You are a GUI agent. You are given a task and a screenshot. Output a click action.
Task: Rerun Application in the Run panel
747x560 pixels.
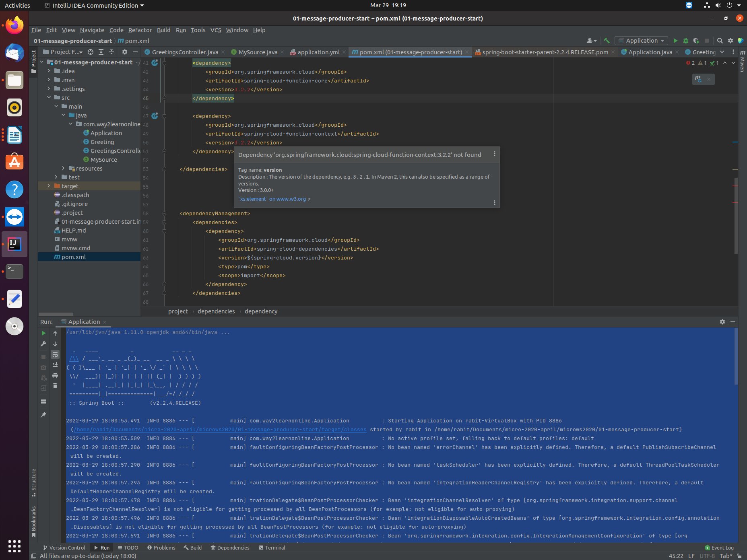43,333
